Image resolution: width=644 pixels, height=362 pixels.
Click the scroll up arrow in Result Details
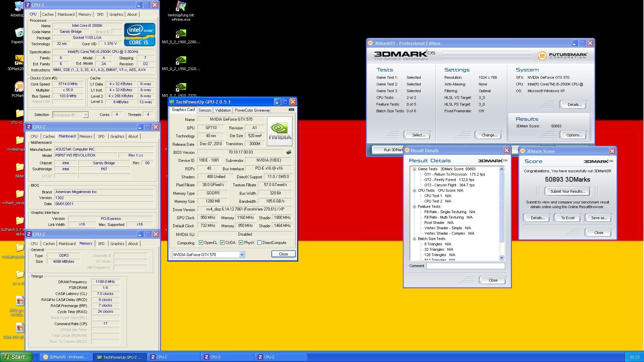[x=501, y=169]
